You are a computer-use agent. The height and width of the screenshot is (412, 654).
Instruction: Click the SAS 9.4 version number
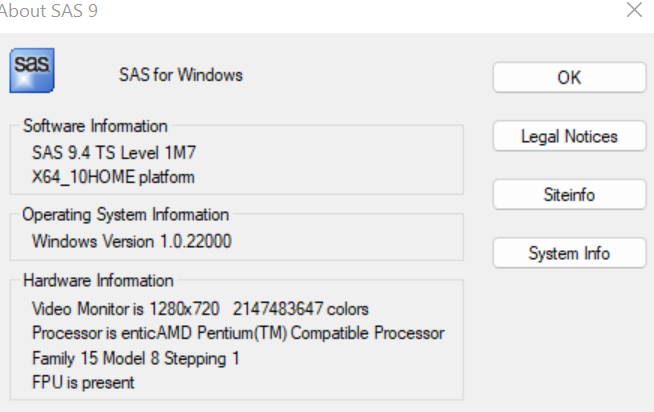(x=62, y=153)
